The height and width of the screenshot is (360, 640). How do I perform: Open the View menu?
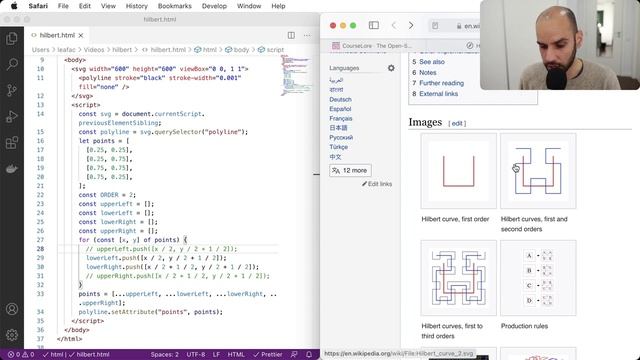tap(108, 6)
